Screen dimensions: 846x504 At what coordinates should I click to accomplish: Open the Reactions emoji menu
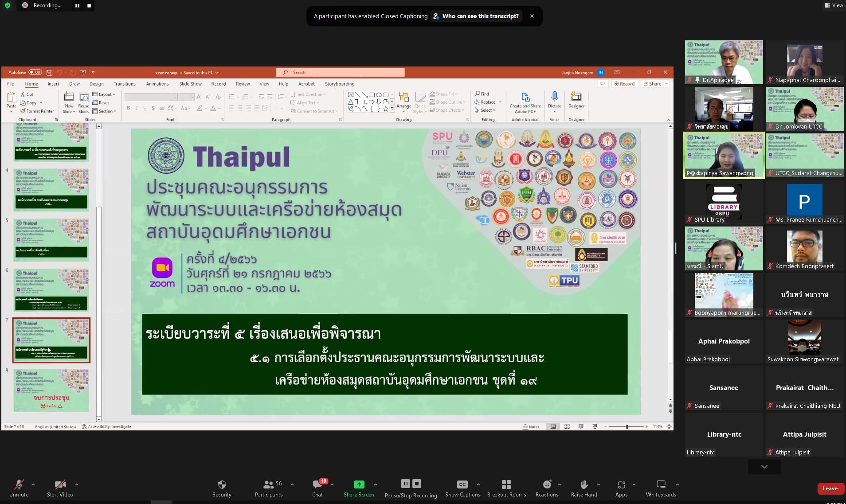[547, 484]
